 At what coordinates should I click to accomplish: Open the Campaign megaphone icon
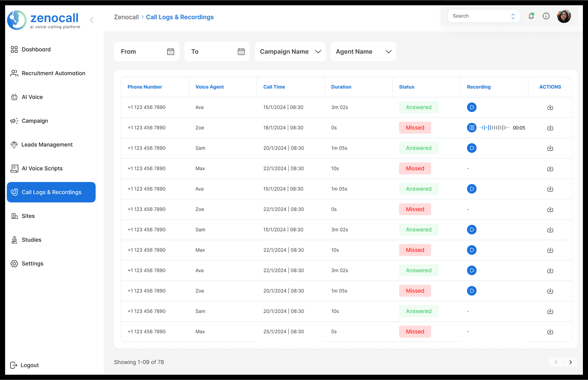pos(14,121)
